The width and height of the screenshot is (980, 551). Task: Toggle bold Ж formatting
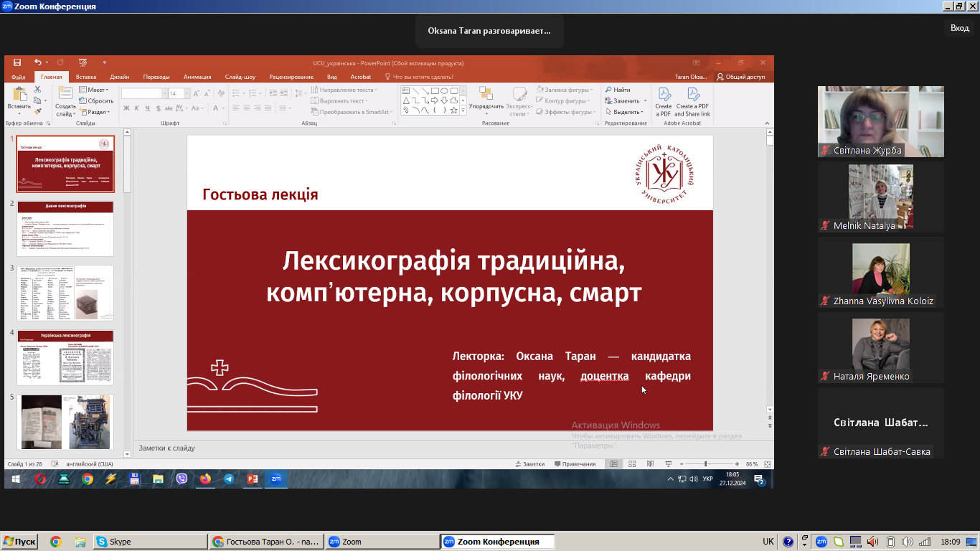[x=126, y=108]
